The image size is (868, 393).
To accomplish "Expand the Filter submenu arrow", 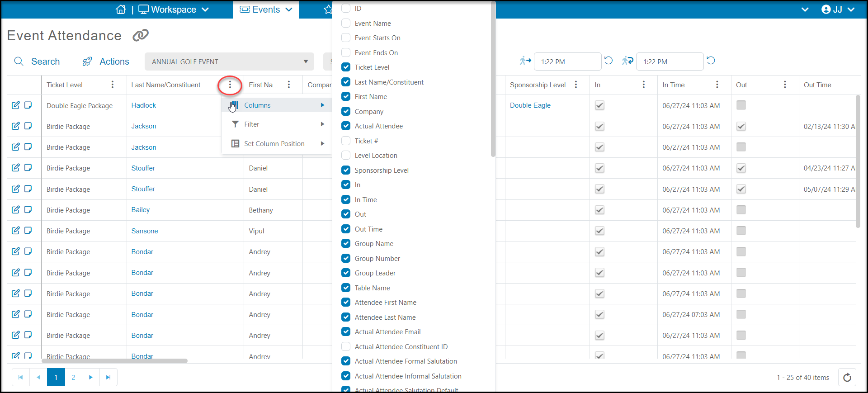I will click(x=322, y=124).
